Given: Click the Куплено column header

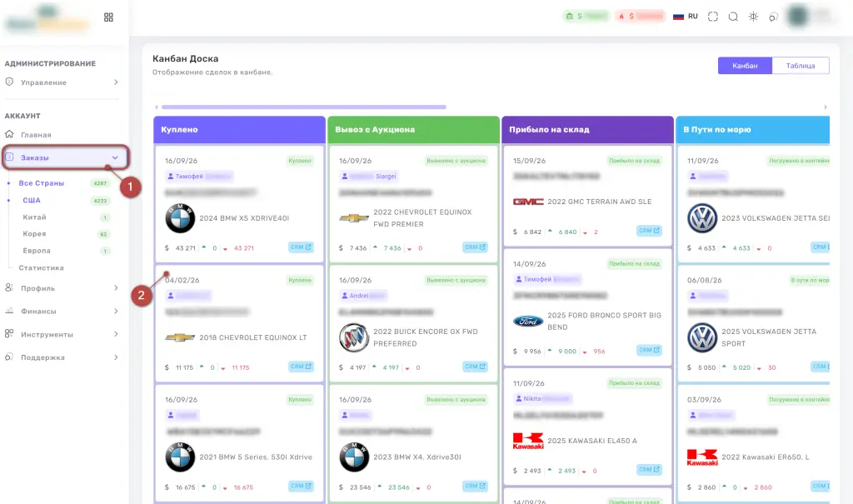Looking at the screenshot, I should click(239, 129).
